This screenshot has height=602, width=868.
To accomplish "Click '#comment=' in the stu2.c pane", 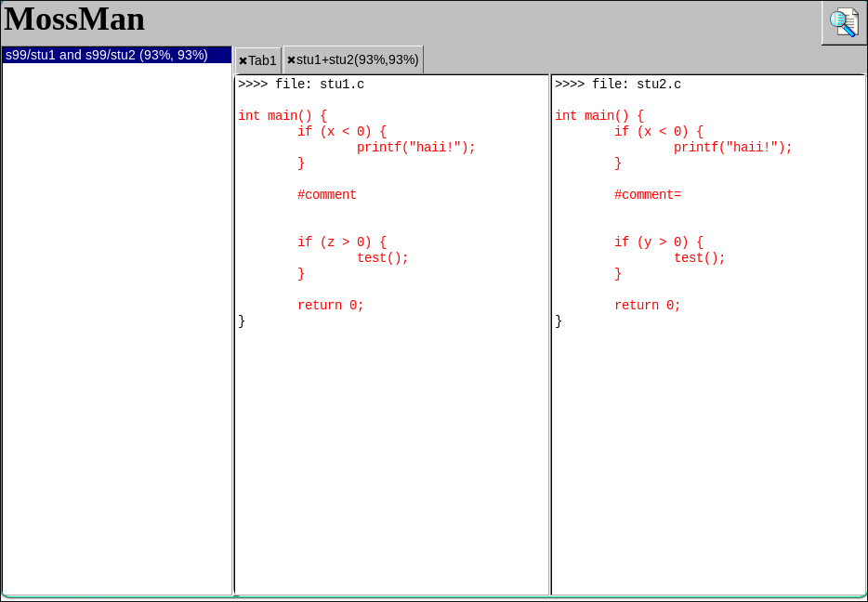I will [648, 195].
